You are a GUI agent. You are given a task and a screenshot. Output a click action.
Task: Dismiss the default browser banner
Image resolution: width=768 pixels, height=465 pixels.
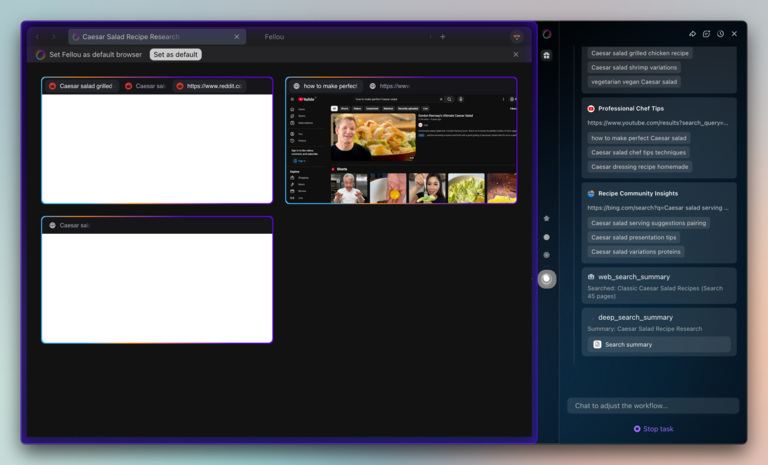pyautogui.click(x=516, y=54)
